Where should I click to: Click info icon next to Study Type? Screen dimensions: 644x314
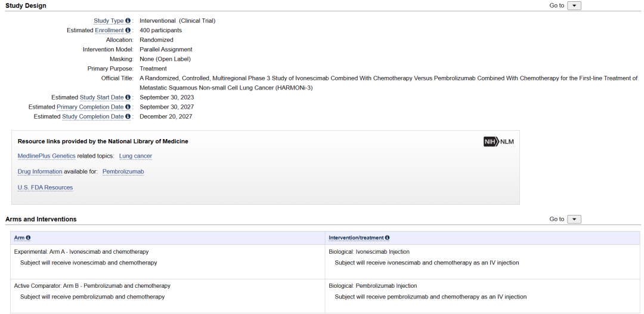pyautogui.click(x=128, y=21)
